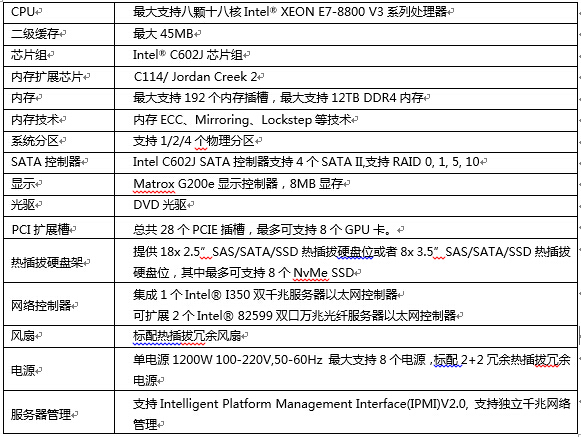The image size is (581, 437).
Task: Click the 18x 2.5" SAS/SATA/SSD hot-swap line
Action: pos(352,252)
